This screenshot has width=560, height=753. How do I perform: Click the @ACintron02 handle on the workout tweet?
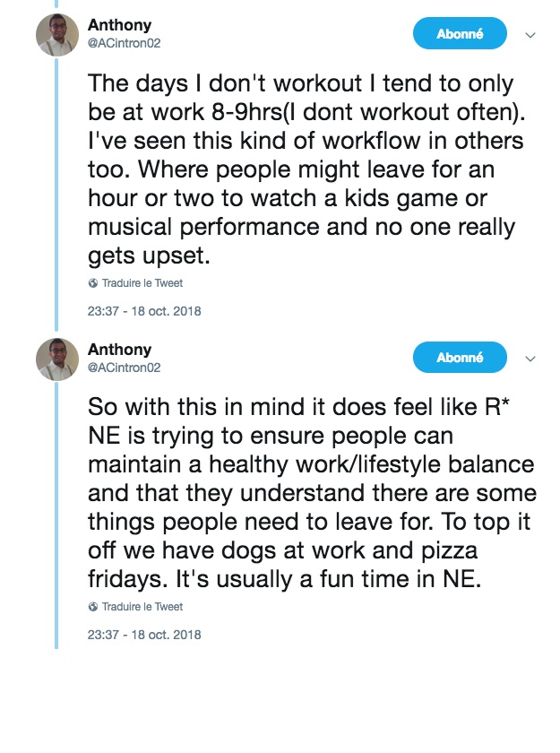click(x=124, y=43)
